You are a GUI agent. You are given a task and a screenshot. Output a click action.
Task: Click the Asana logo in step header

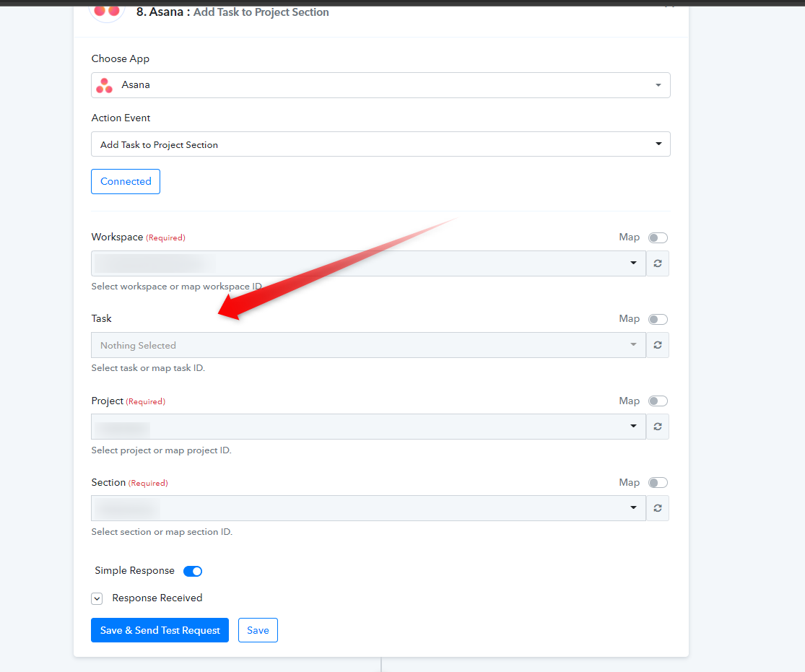tap(107, 11)
